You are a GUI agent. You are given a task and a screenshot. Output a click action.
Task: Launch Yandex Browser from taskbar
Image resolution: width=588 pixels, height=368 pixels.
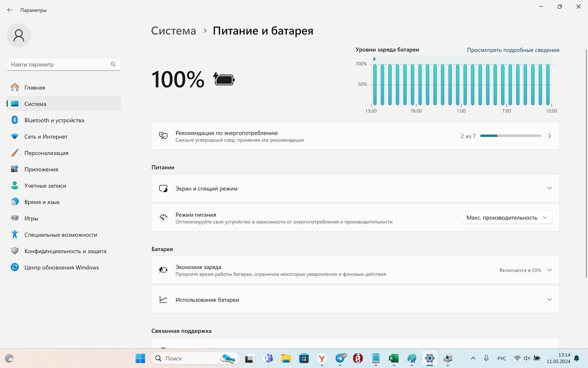click(x=322, y=359)
